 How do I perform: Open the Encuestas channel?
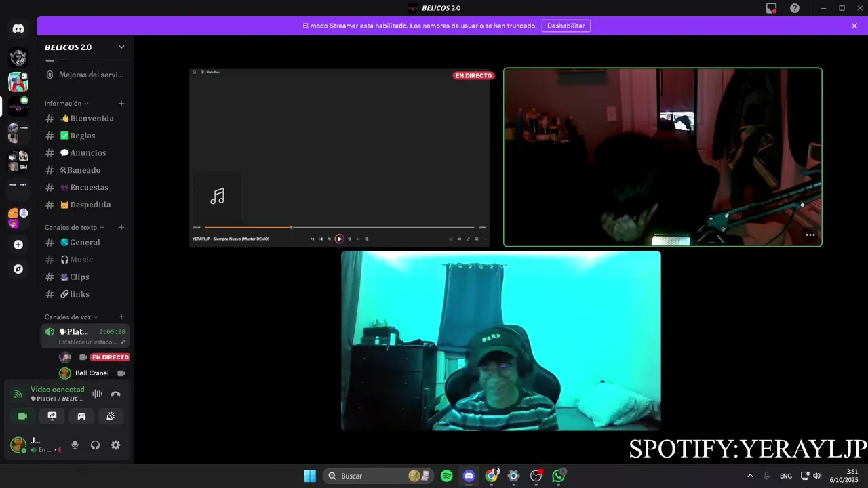click(85, 188)
